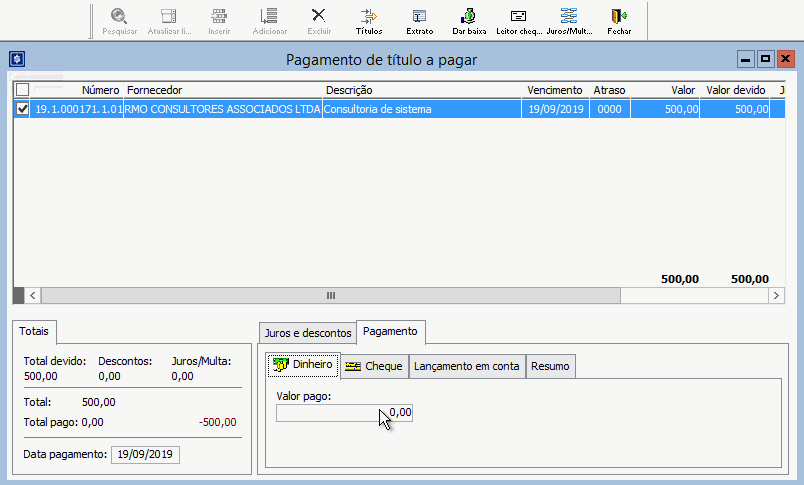Viewport: 804px width, 485px height.
Task: Click the Excluir toolbar icon
Action: coord(319,20)
